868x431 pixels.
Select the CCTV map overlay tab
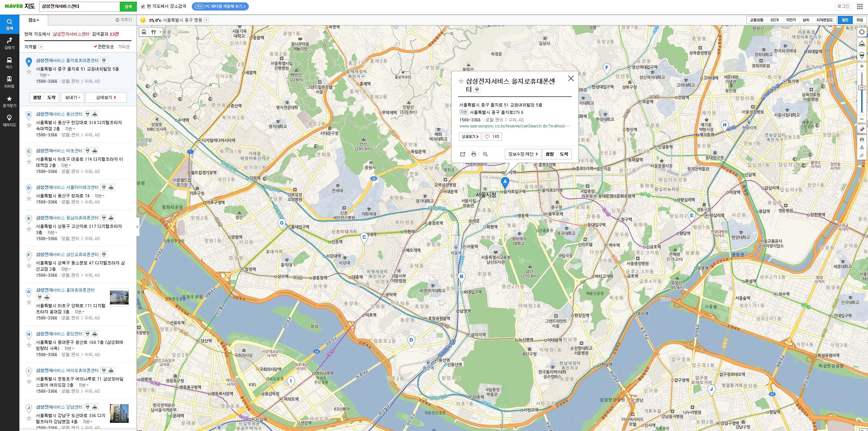pos(774,20)
